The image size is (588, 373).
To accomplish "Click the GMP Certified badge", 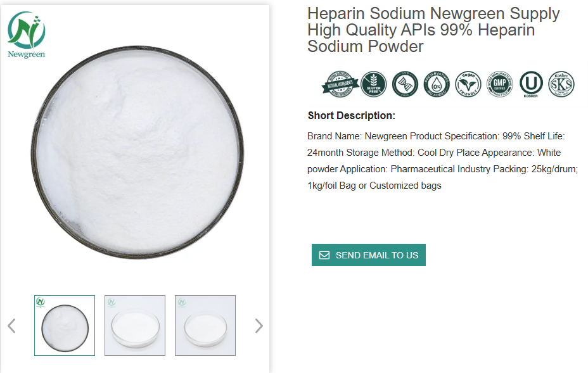I will pos(499,84).
